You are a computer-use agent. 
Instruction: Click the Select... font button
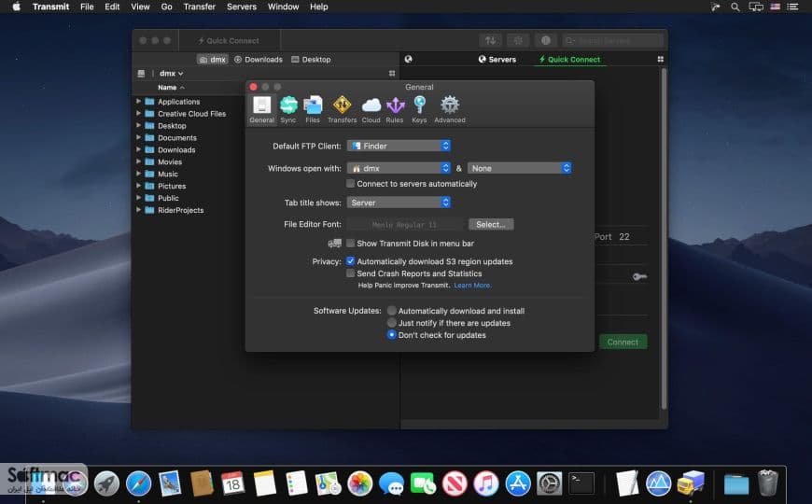click(x=491, y=224)
